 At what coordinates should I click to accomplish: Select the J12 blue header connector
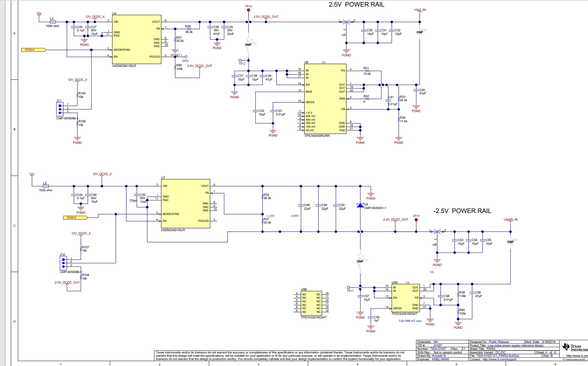click(63, 263)
